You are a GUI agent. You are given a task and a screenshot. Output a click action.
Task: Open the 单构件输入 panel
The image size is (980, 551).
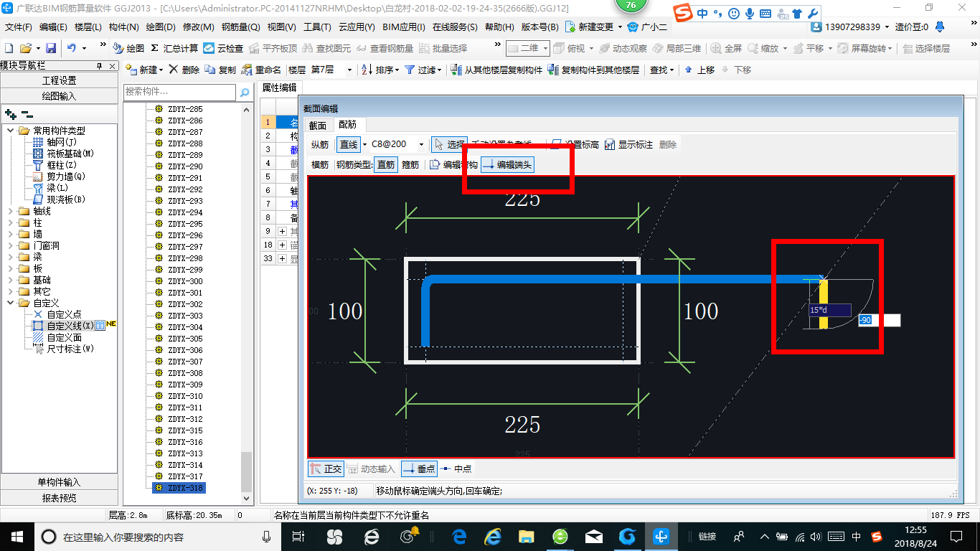[x=59, y=482]
